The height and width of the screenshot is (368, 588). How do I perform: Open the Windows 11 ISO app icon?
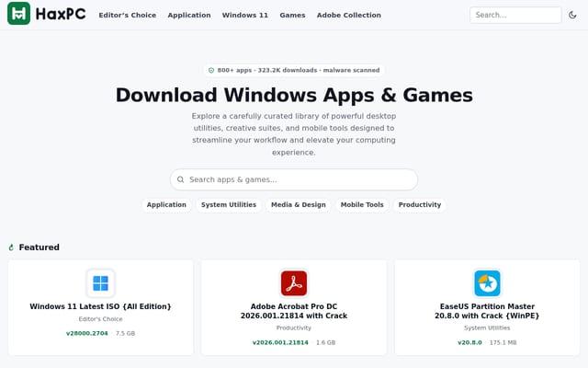pyautogui.click(x=100, y=283)
